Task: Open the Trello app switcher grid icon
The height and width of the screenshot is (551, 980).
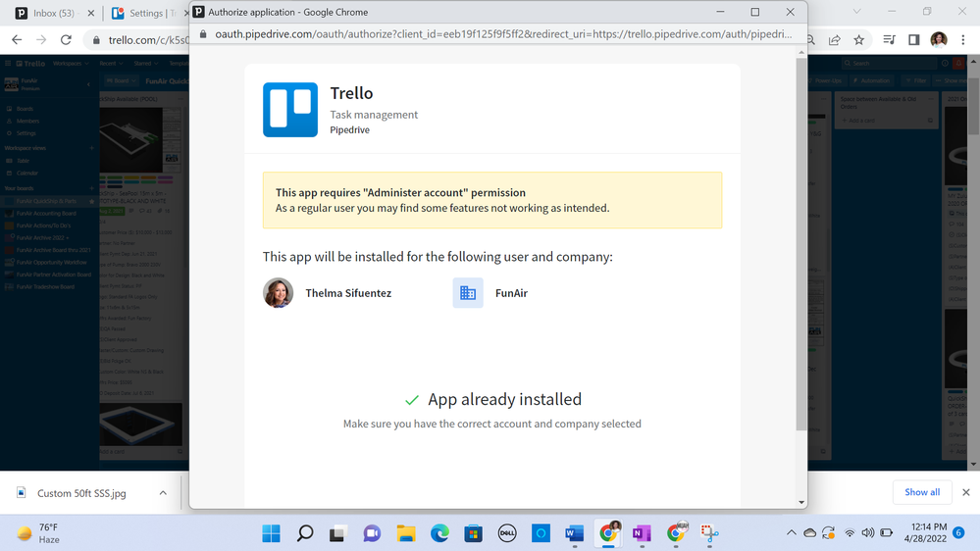Action: [x=8, y=63]
